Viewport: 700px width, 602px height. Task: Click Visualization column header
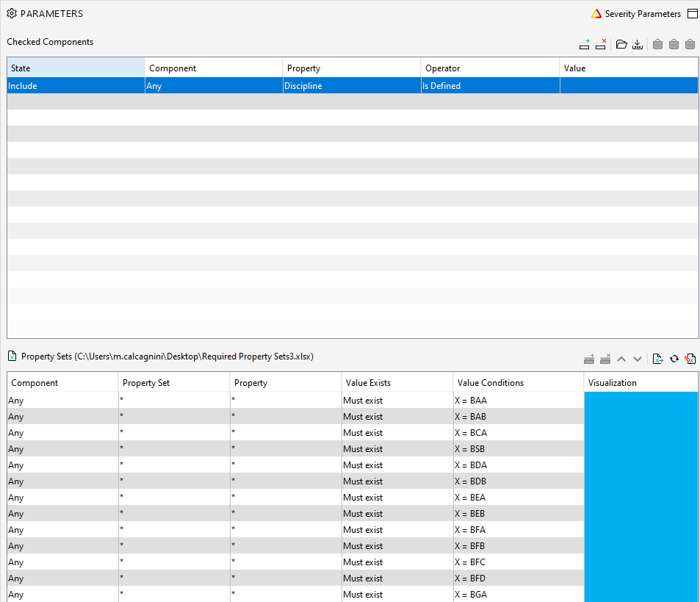641,382
